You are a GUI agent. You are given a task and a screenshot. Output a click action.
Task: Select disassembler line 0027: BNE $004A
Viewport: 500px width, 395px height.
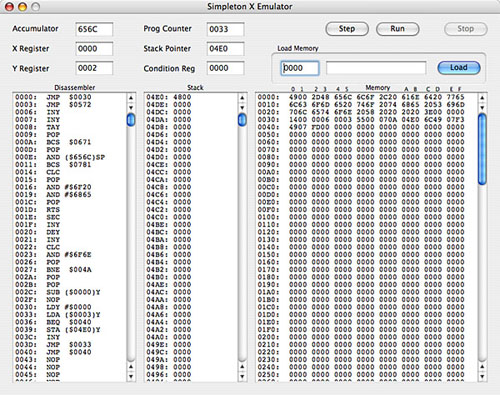point(53,270)
